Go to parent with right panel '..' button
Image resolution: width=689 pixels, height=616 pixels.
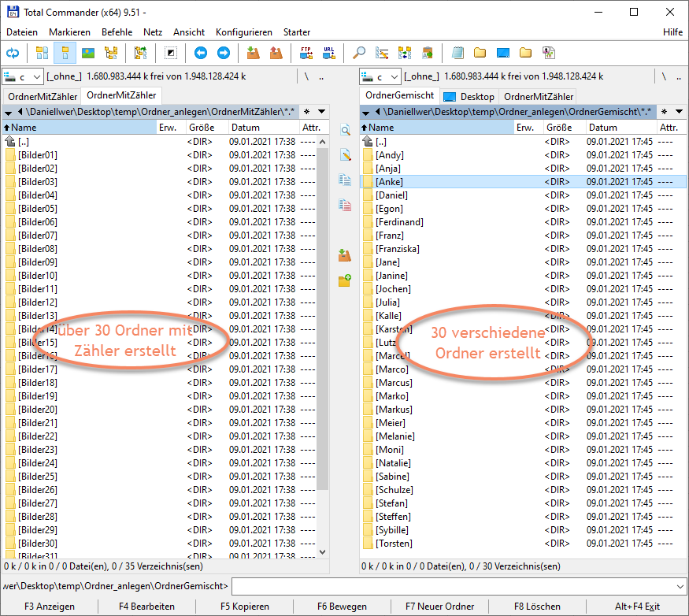click(679, 77)
